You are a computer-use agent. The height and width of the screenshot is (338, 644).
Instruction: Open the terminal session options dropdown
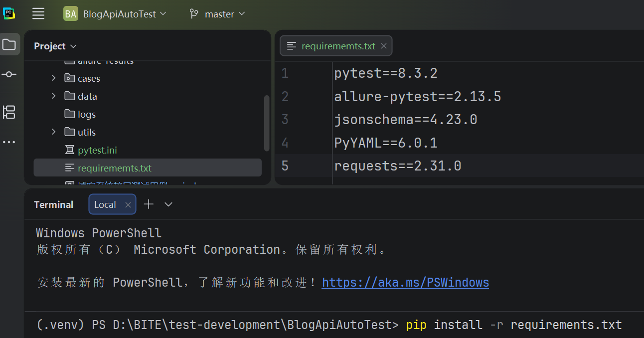click(168, 204)
